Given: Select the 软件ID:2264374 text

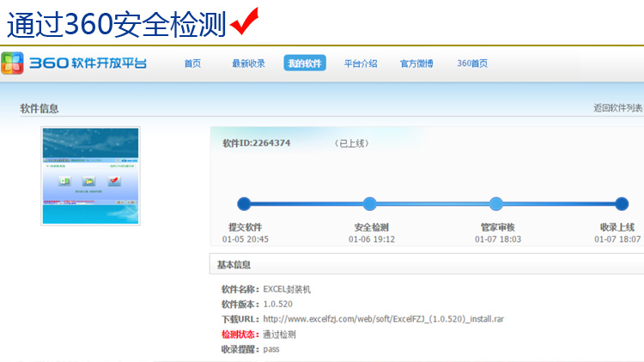Looking at the screenshot, I should [256, 143].
